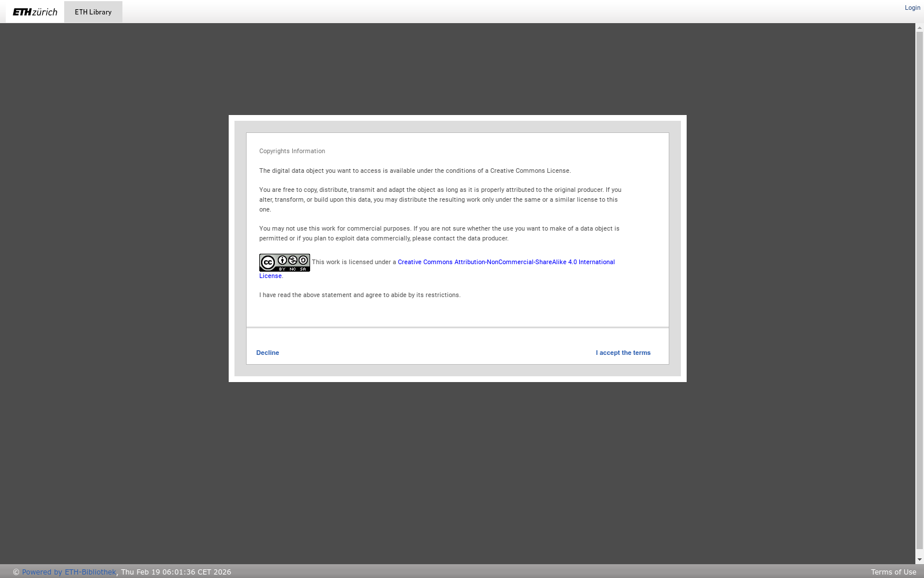Click the scrollbar down arrow
This screenshot has height=578, width=924.
[919, 560]
